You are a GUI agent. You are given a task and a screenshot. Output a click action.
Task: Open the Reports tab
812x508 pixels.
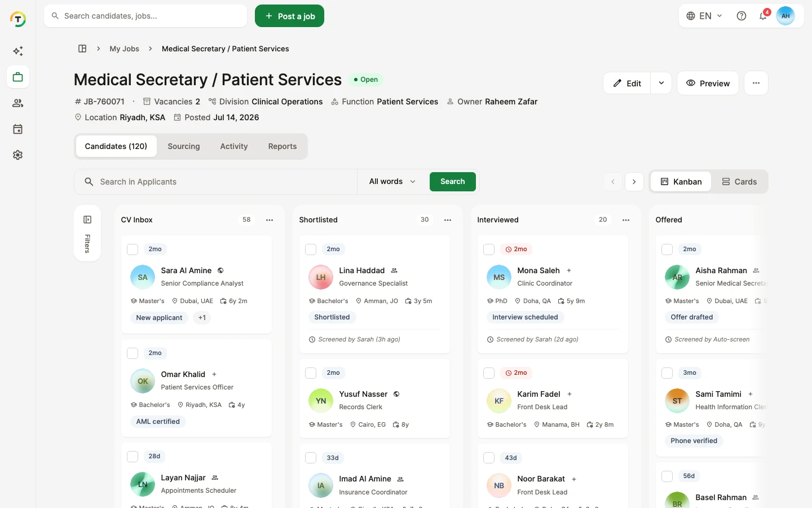click(x=283, y=146)
